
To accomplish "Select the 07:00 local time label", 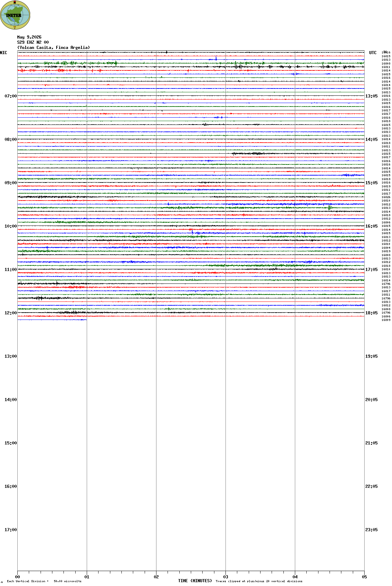I will pos(10,96).
